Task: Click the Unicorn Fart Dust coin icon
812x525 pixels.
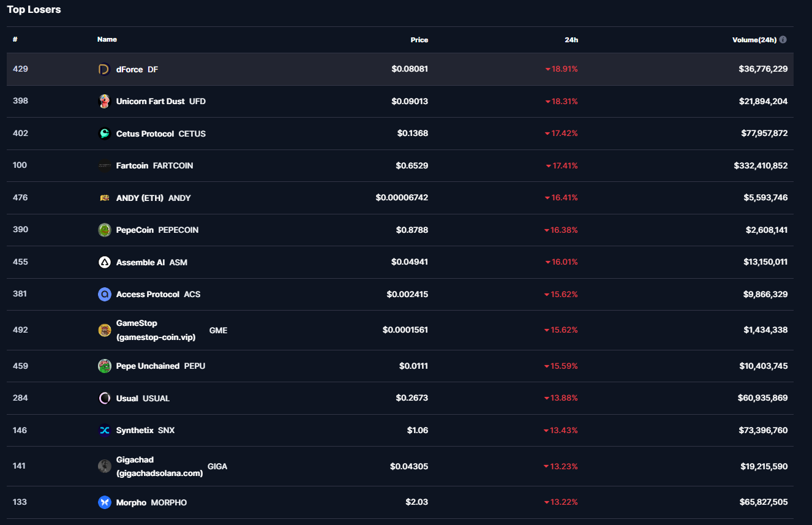Action: (104, 101)
